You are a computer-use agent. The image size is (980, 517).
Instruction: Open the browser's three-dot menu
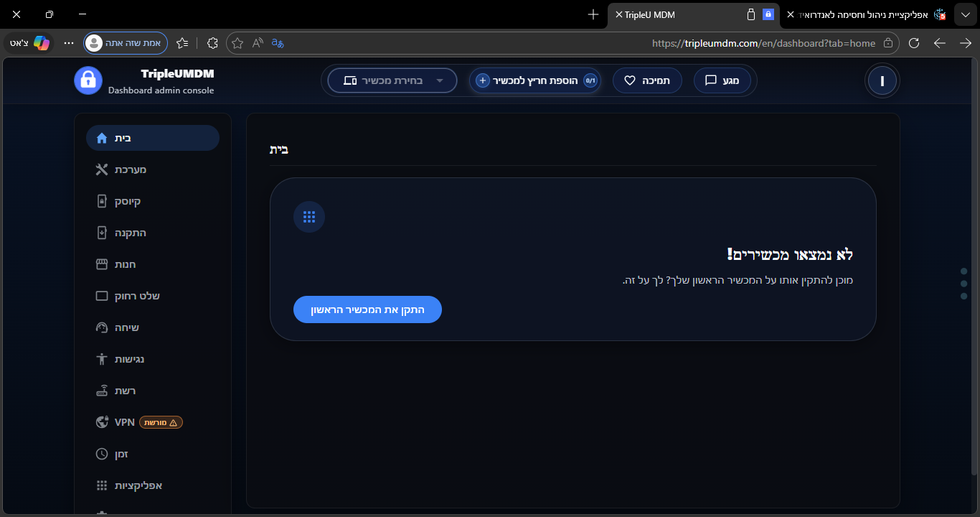pyautogui.click(x=69, y=43)
